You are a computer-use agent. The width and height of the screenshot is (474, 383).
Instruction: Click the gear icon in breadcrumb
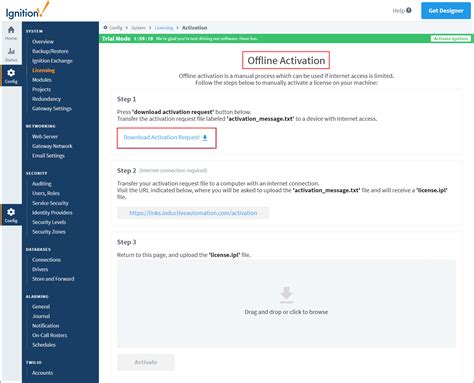(105, 28)
